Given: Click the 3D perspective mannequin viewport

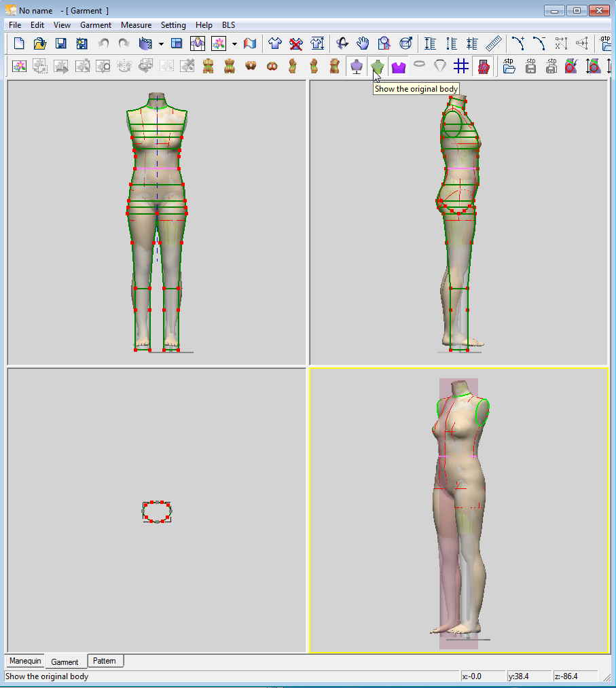Looking at the screenshot, I should pyautogui.click(x=459, y=510).
